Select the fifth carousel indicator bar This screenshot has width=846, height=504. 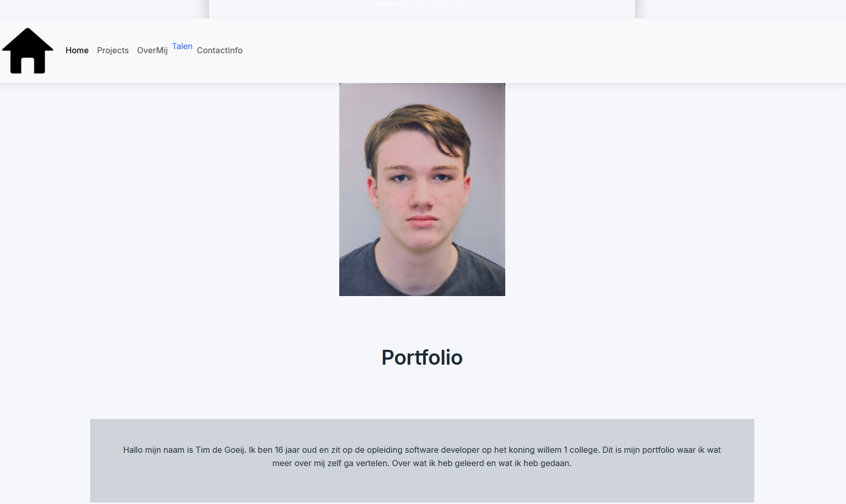(x=459, y=4)
